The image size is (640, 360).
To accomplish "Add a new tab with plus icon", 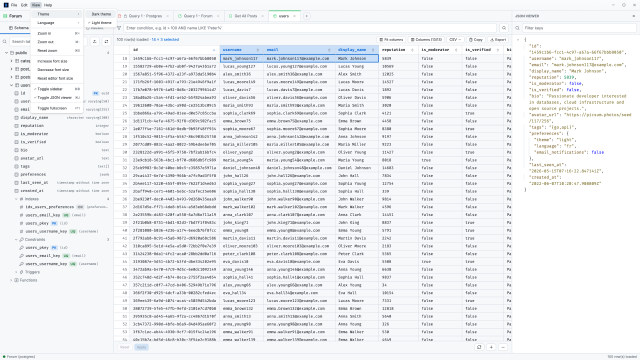I will tap(307, 16).
